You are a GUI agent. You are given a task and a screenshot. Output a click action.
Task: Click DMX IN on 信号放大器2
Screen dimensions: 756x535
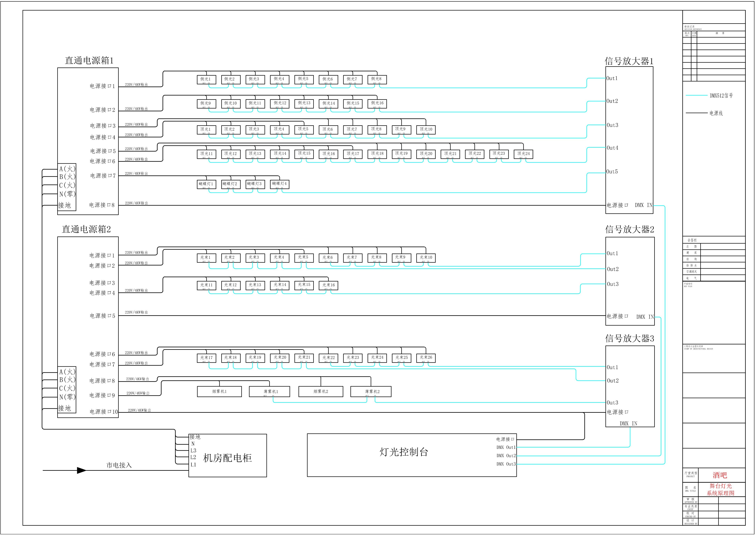coord(645,317)
